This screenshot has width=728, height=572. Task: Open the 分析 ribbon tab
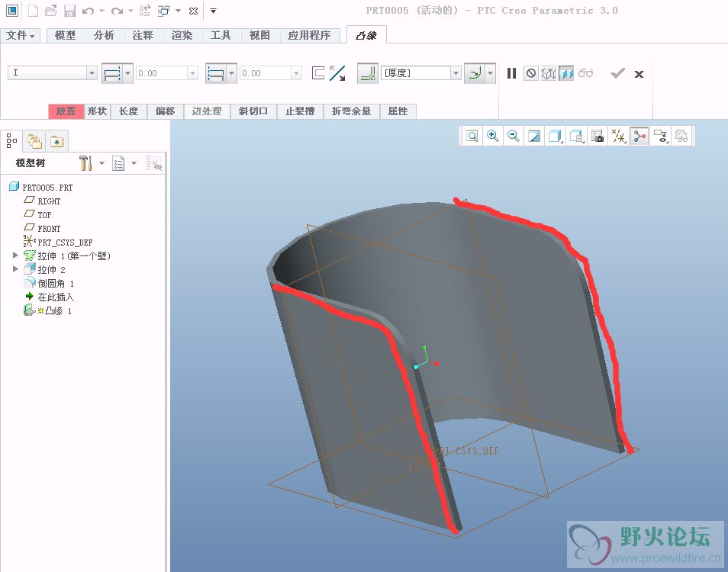coord(104,35)
